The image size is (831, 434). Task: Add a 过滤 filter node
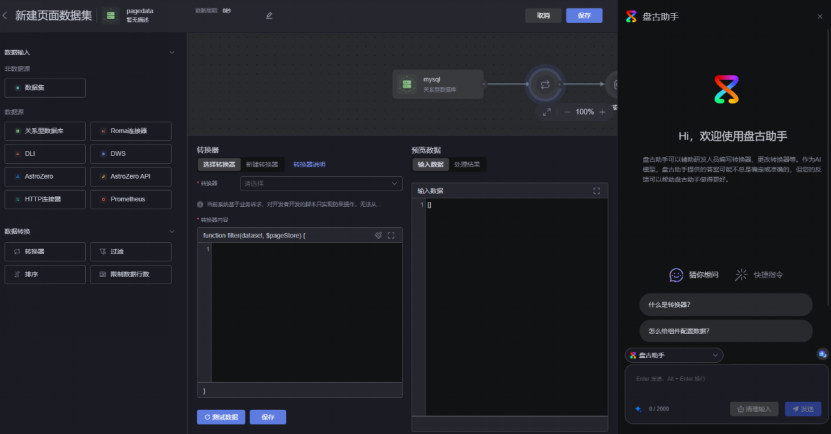coord(131,252)
